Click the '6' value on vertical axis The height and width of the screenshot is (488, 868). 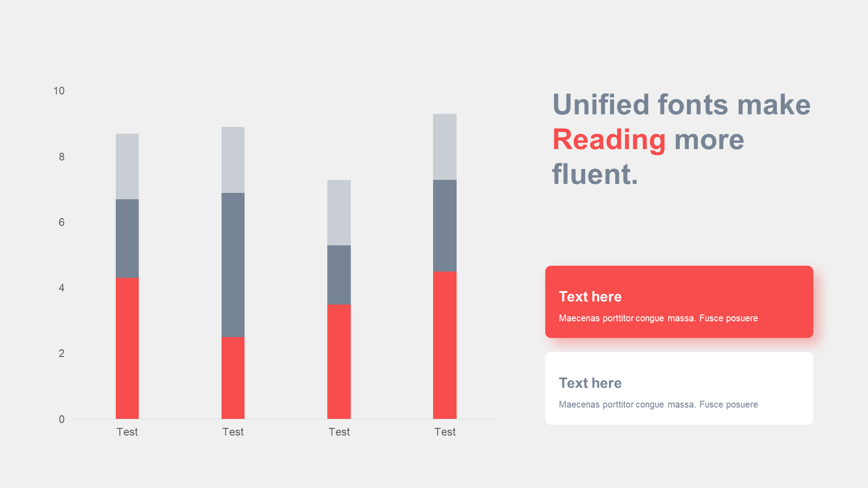click(x=61, y=222)
